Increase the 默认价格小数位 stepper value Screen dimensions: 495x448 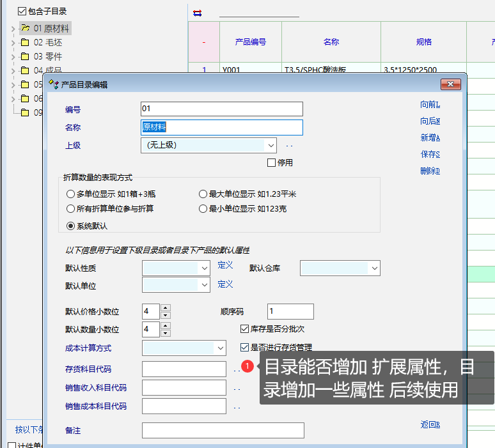166,308
